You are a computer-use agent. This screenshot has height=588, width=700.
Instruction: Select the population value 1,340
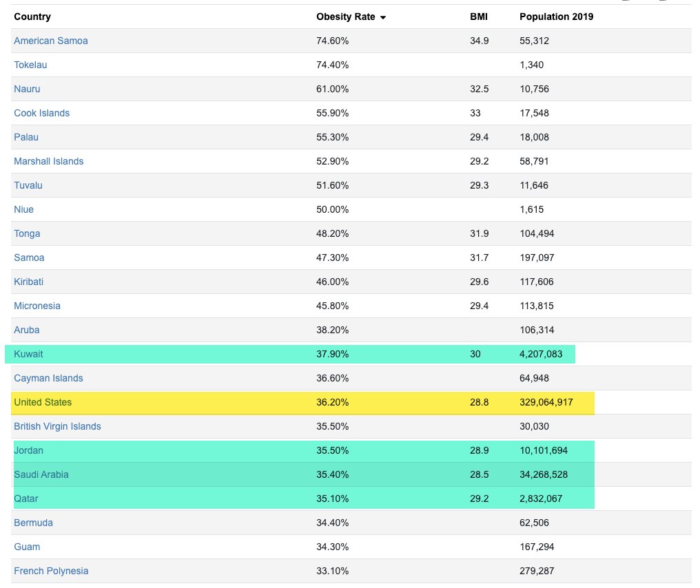pyautogui.click(x=531, y=65)
